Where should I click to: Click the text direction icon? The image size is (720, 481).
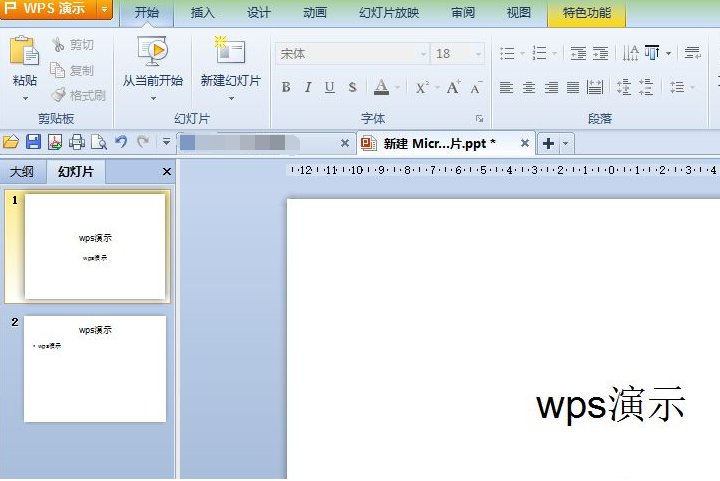pyautogui.click(x=630, y=53)
